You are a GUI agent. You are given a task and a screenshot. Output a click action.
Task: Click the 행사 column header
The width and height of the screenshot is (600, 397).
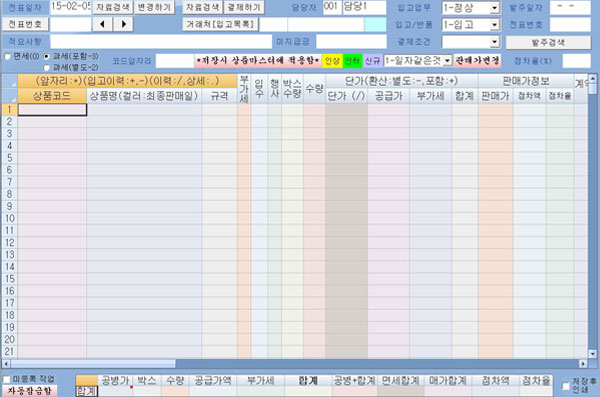274,88
